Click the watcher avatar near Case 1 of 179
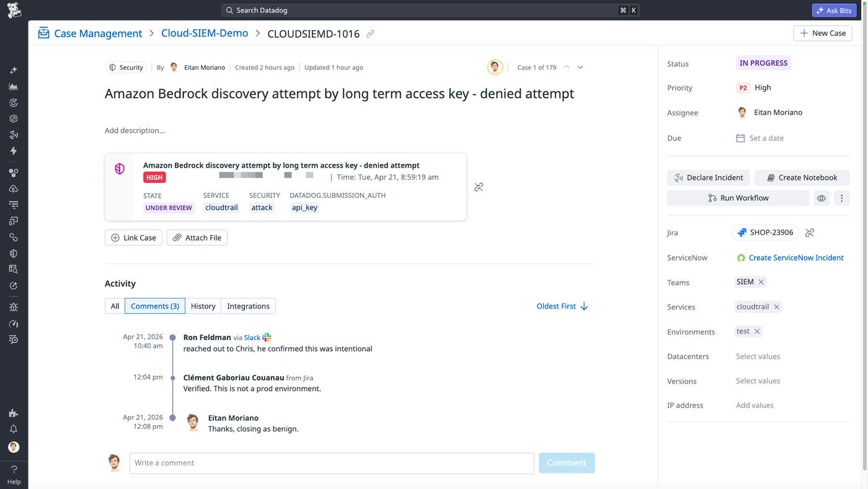Screen dimensions: 868x489 495,67
